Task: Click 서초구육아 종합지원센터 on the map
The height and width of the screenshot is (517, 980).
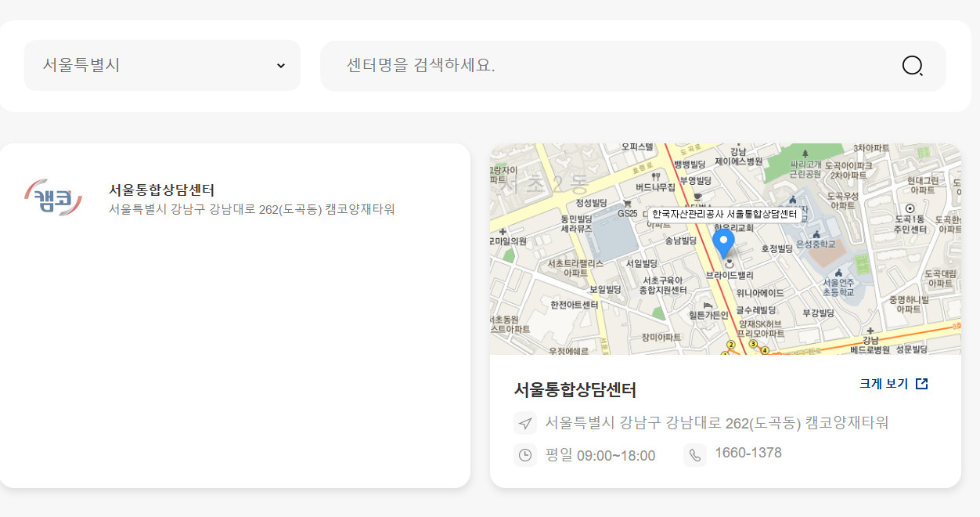Action: 663,285
